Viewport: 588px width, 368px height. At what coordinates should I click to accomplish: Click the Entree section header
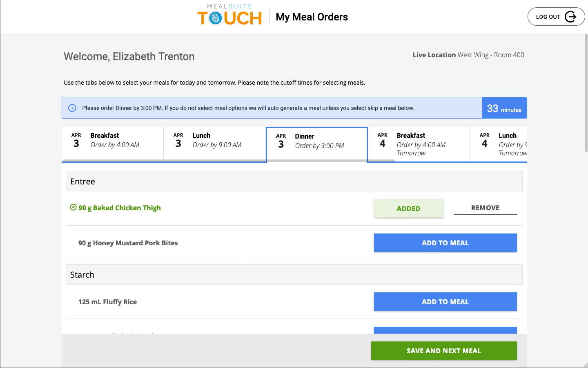pos(294,182)
